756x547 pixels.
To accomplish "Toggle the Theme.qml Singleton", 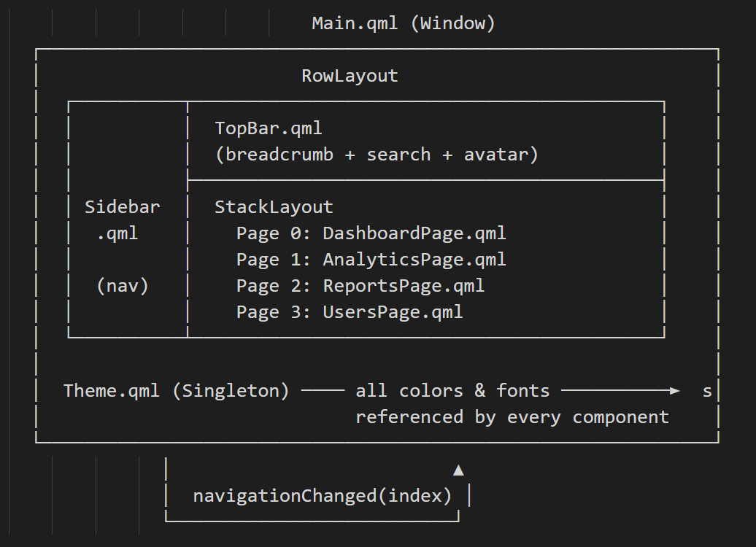I will click(177, 390).
